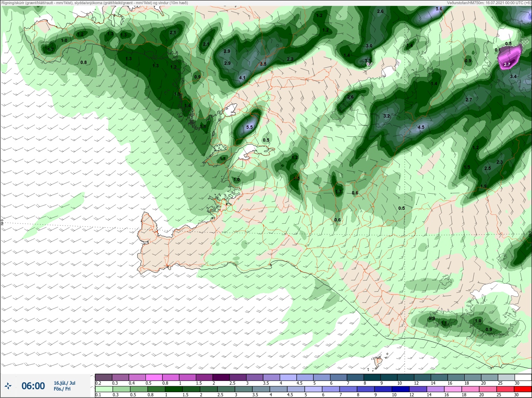Click the 4.5 precipitation value on the map
The width and height of the screenshot is (532, 398).
pos(421,127)
